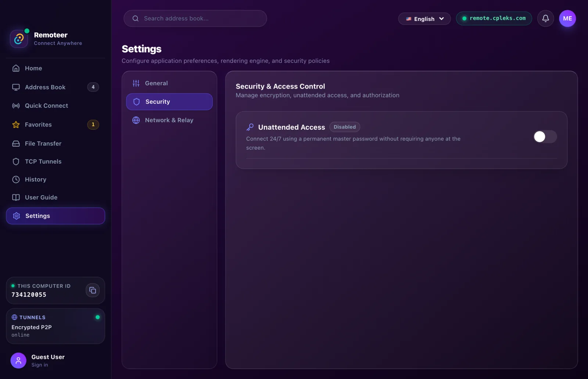588x379 pixels.
Task: Open User Guide in the sidebar
Action: pos(55,197)
